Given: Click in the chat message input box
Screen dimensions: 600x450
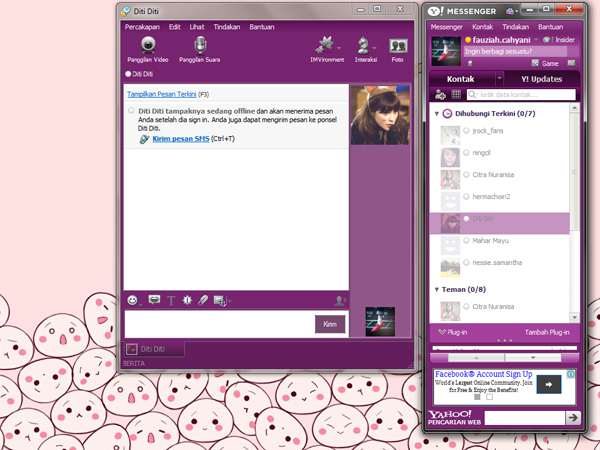Looking at the screenshot, I should coord(220,324).
